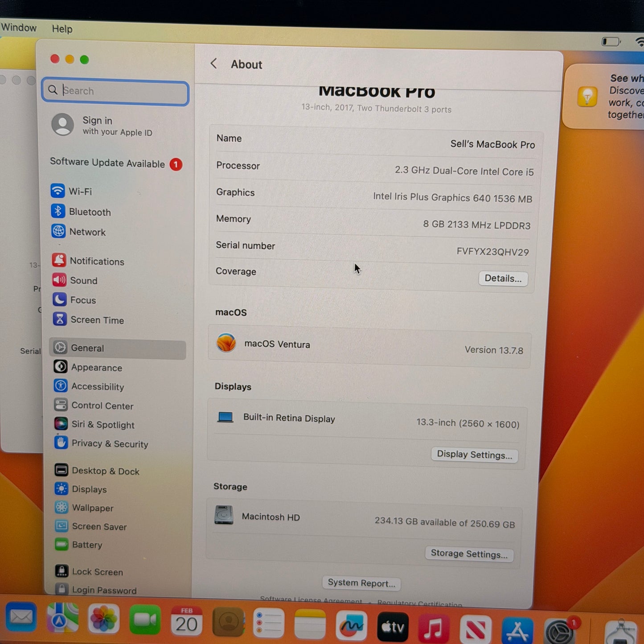Focus the Search field in sidebar
This screenshot has height=644, width=644.
[115, 91]
